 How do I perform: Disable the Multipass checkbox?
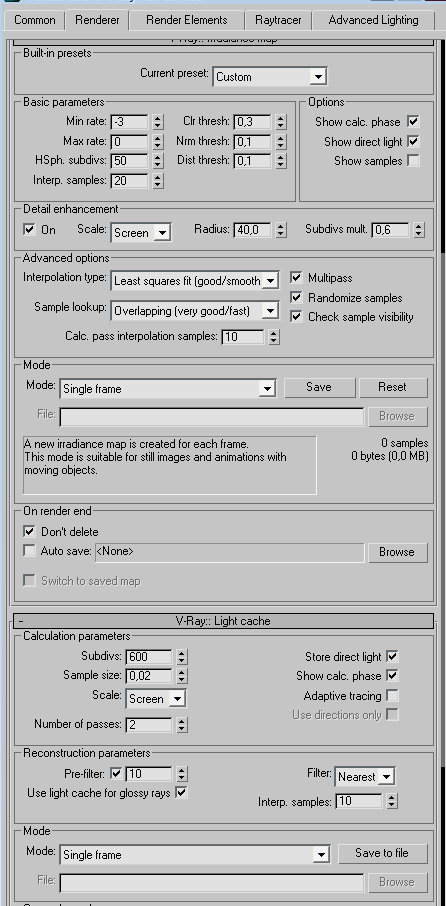tap(296, 278)
